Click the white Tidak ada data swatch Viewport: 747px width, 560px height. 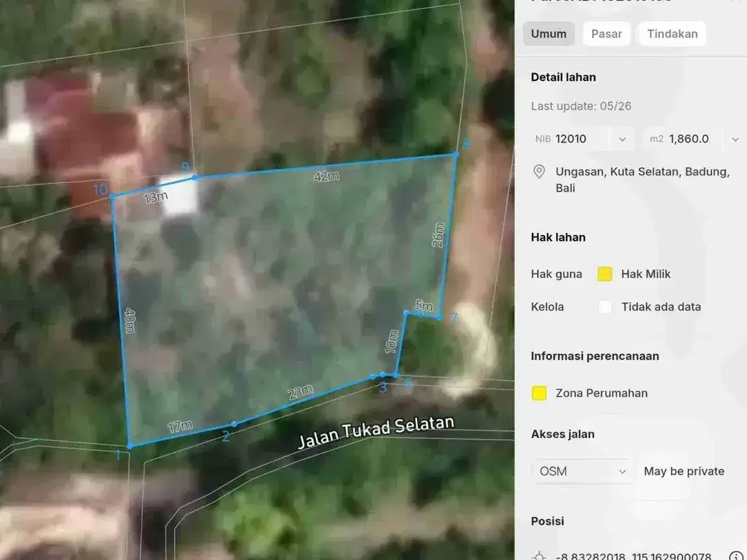click(605, 307)
